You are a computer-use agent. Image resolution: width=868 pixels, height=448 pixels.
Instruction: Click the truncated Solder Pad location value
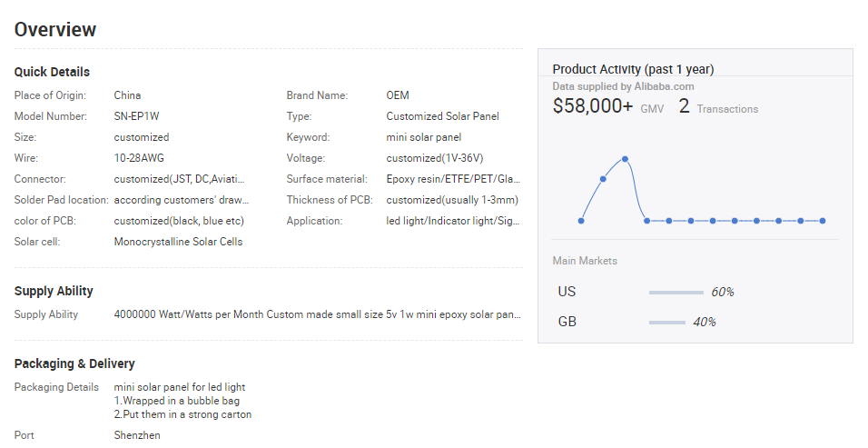click(x=181, y=200)
